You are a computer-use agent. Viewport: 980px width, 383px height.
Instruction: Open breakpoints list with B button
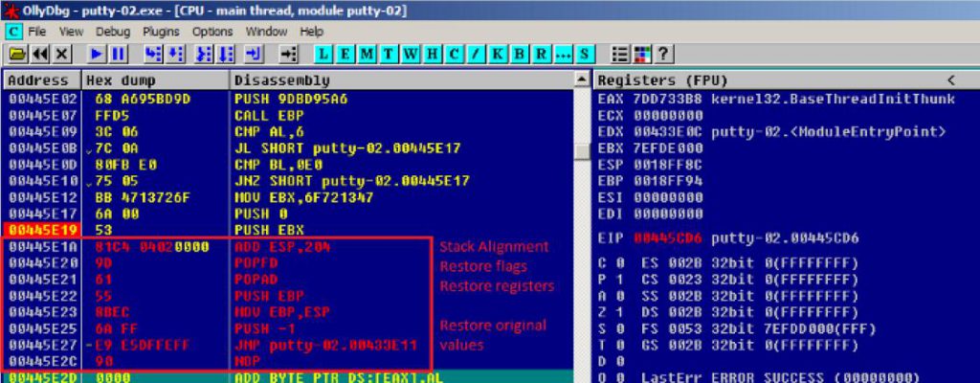coord(518,55)
